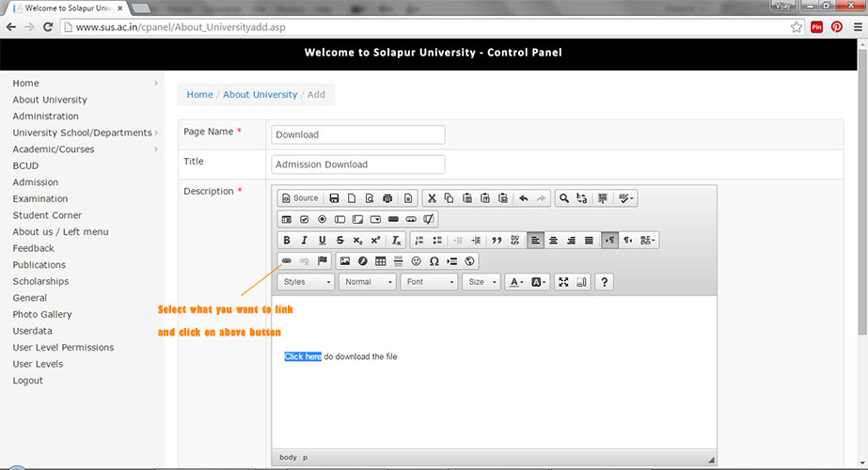Click the Cut scissors icon

click(x=432, y=198)
